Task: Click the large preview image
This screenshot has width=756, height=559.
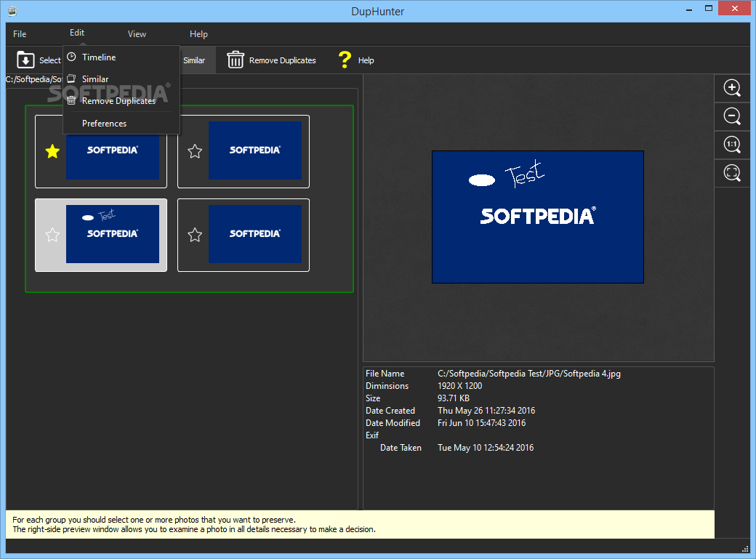Action: (x=538, y=217)
